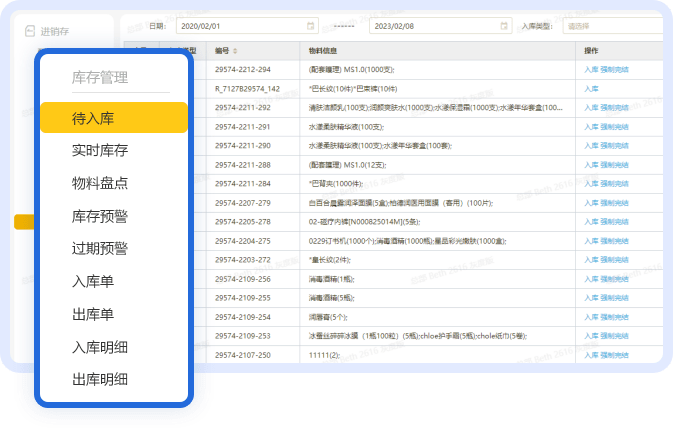Viewport: 673px width, 438px height.
Task: Click the end date field 2023/02/08
Action: [x=440, y=26]
